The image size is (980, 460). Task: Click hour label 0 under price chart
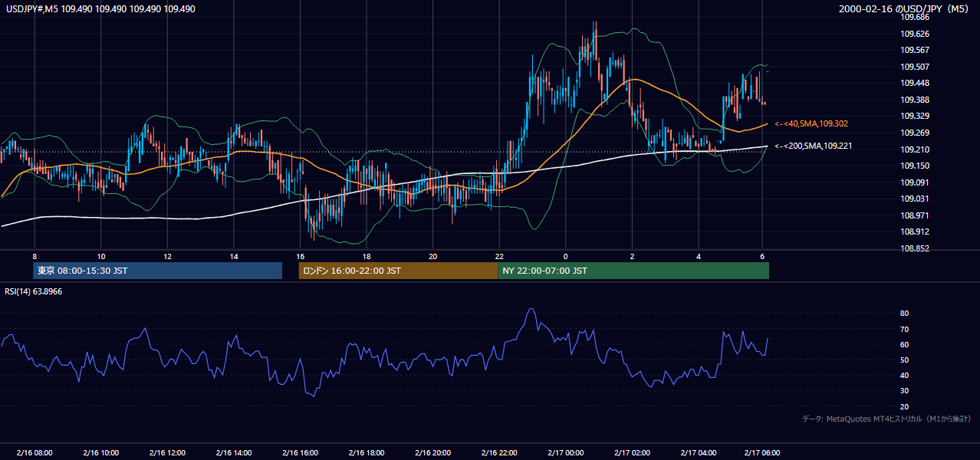[565, 256]
